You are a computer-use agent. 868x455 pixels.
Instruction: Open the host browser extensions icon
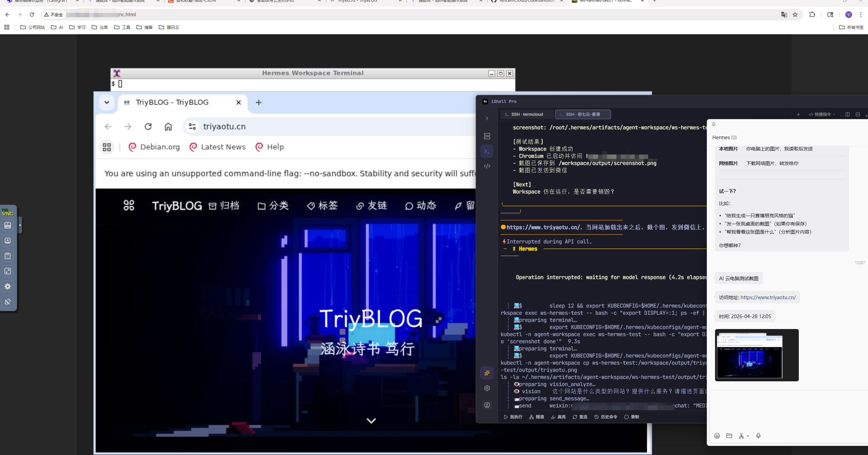click(812, 15)
